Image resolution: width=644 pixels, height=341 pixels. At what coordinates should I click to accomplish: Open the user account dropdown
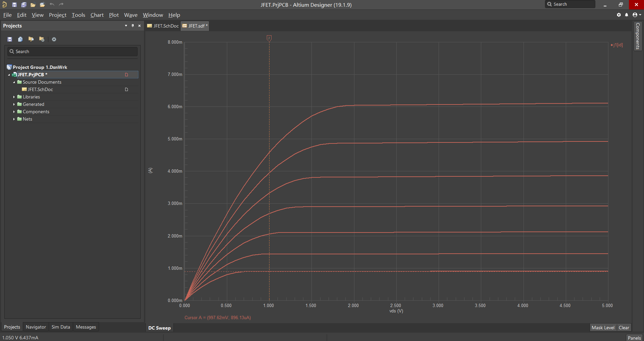tap(636, 15)
